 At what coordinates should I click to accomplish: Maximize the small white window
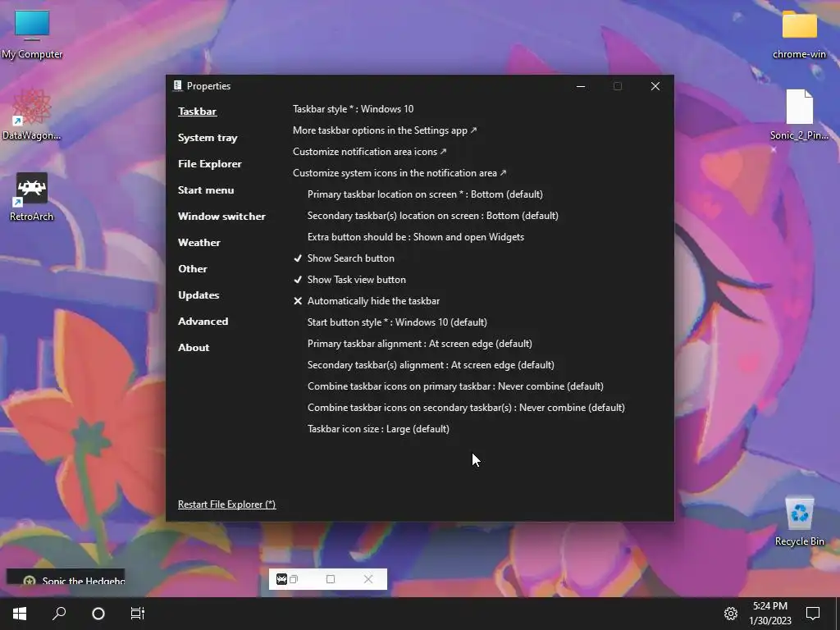point(331,579)
